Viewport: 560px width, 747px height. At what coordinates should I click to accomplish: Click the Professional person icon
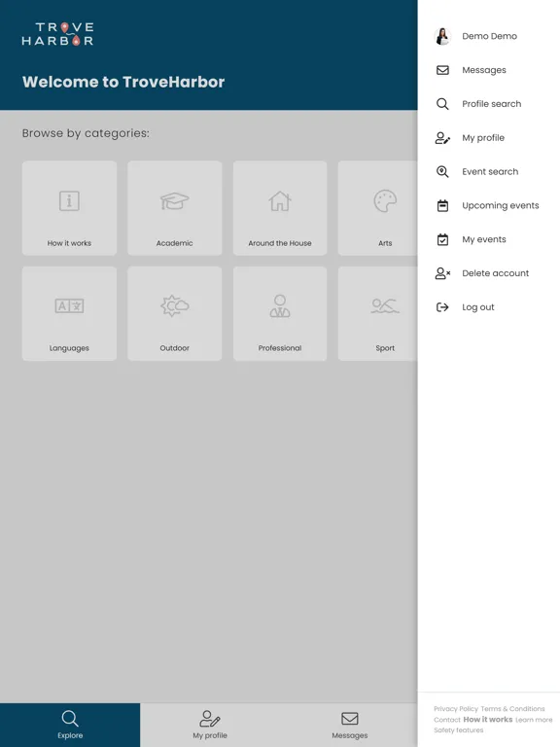pos(280,305)
